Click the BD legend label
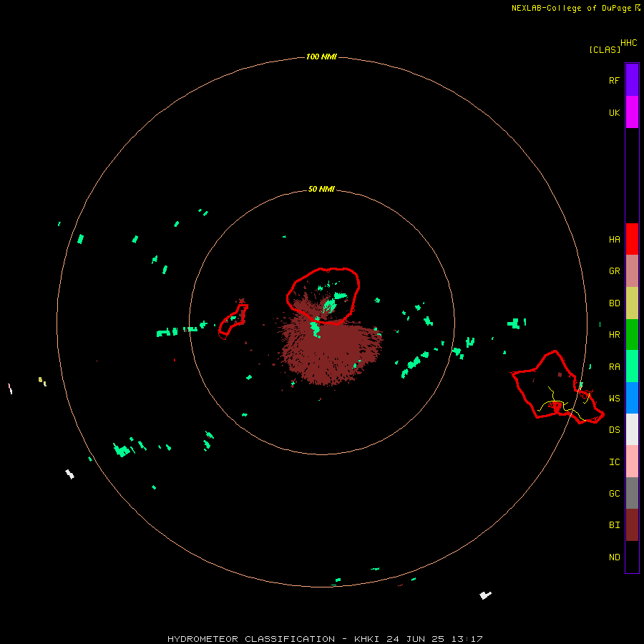 click(x=614, y=303)
